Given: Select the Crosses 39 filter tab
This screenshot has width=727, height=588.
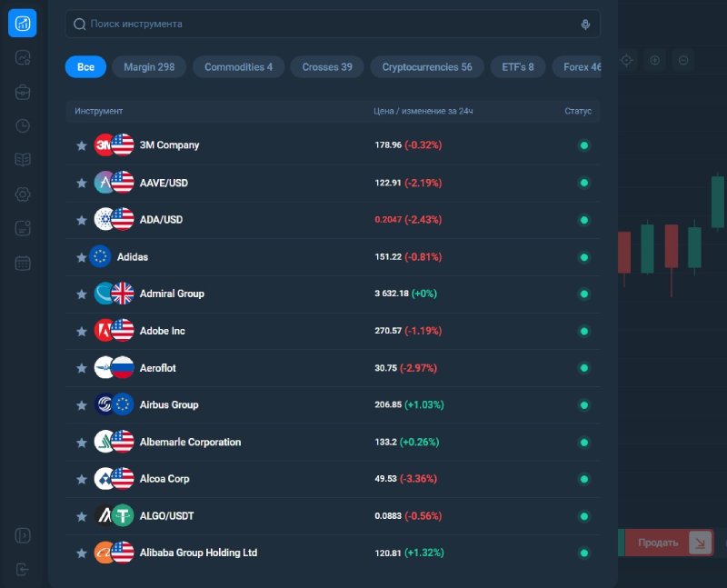Looking at the screenshot, I should click(x=327, y=66).
